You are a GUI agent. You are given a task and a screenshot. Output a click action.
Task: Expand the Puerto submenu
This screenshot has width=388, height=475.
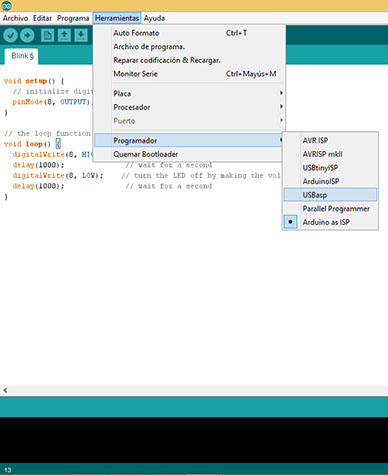point(189,121)
